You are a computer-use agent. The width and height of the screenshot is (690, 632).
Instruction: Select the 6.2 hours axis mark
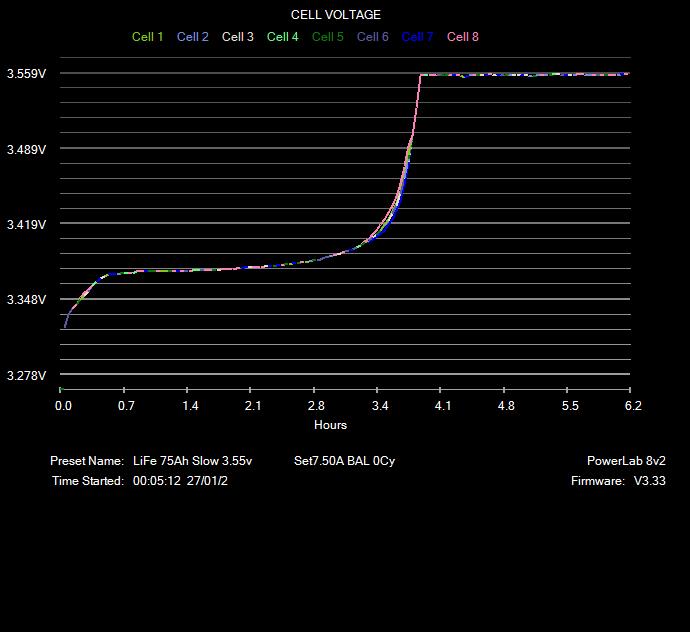click(633, 406)
